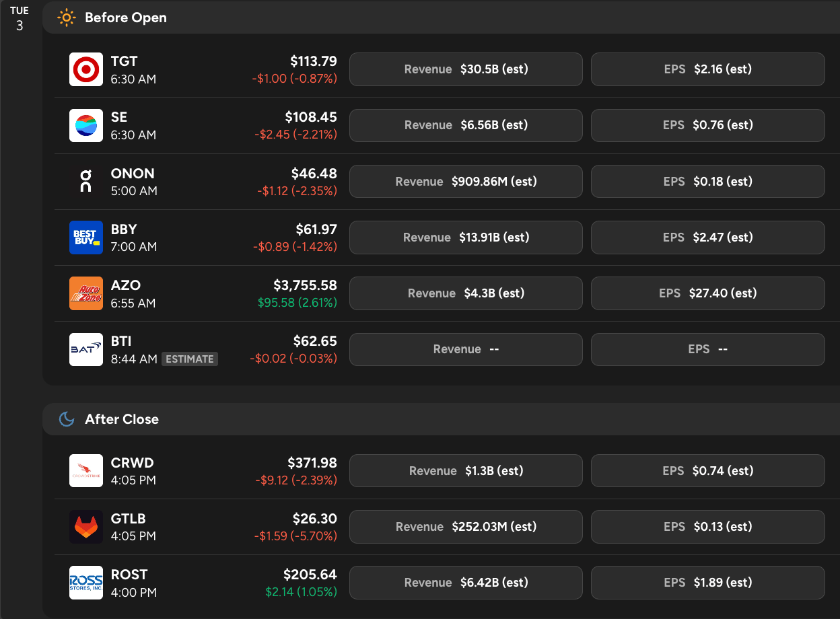Open the Best Buy logo icon
The width and height of the screenshot is (840, 619).
[x=86, y=238]
